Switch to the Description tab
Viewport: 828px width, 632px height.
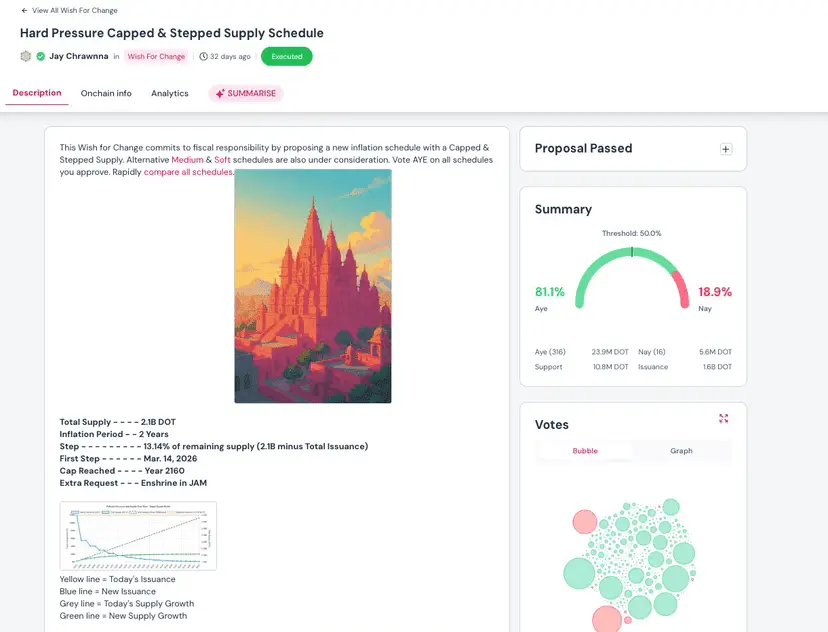37,93
